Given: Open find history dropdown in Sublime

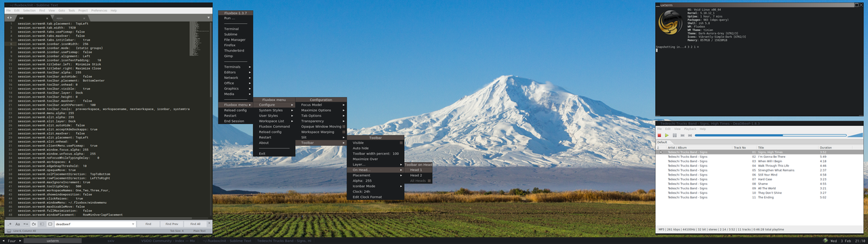Looking at the screenshot, I should [133, 224].
